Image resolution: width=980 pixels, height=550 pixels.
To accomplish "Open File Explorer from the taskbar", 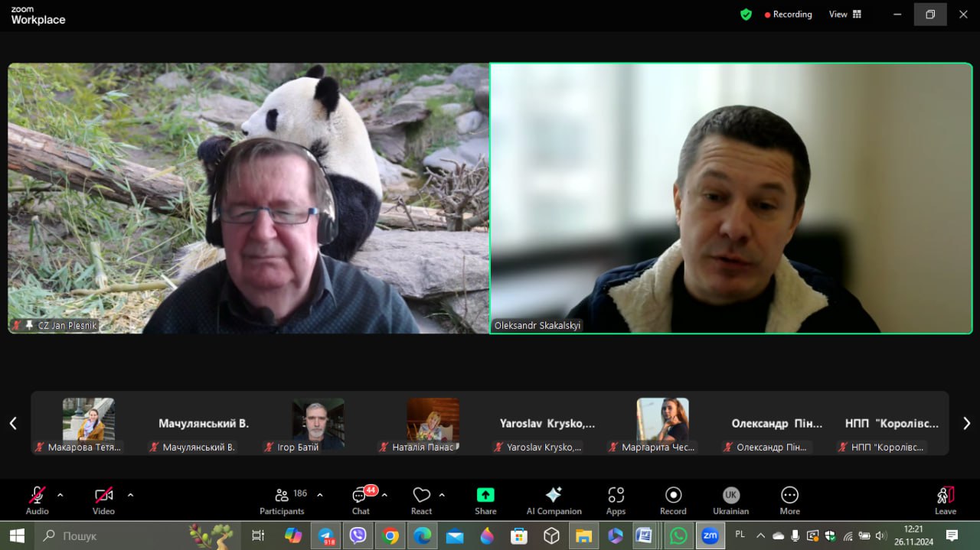I will tap(583, 536).
